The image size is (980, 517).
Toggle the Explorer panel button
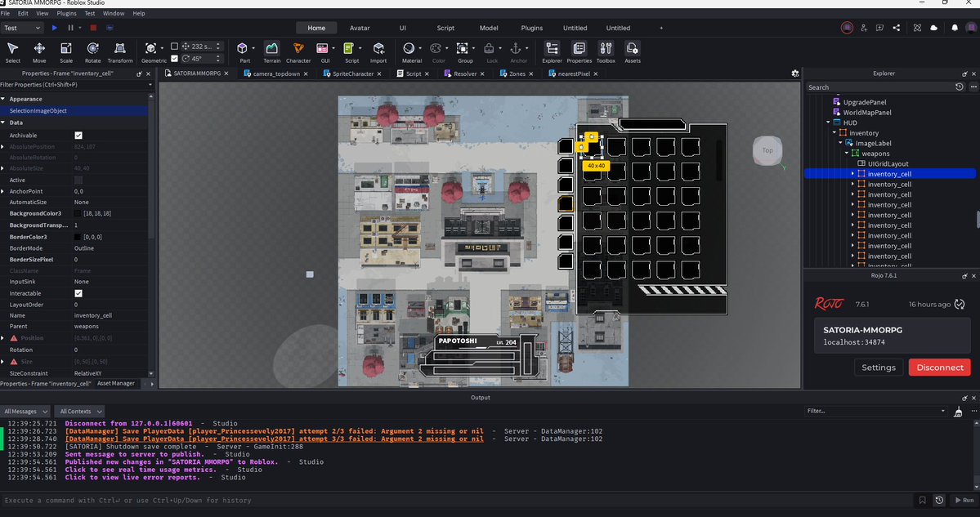click(552, 52)
